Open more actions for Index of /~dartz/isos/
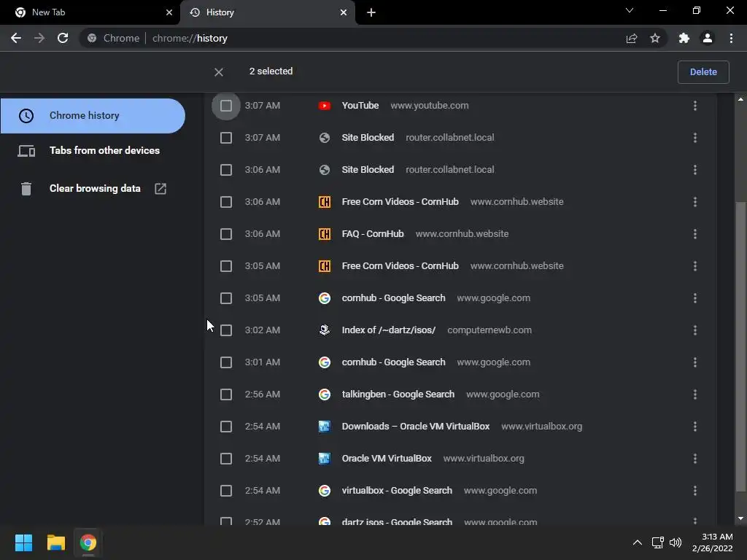 click(695, 330)
